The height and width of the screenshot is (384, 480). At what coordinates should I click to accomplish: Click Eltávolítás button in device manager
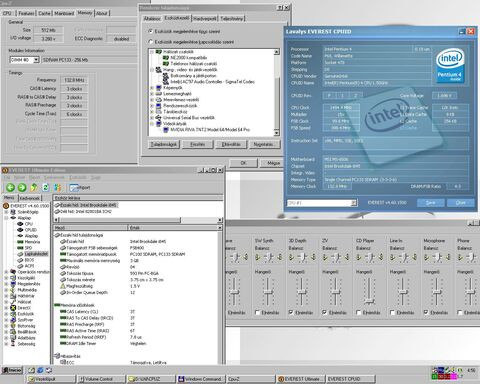(x=231, y=144)
